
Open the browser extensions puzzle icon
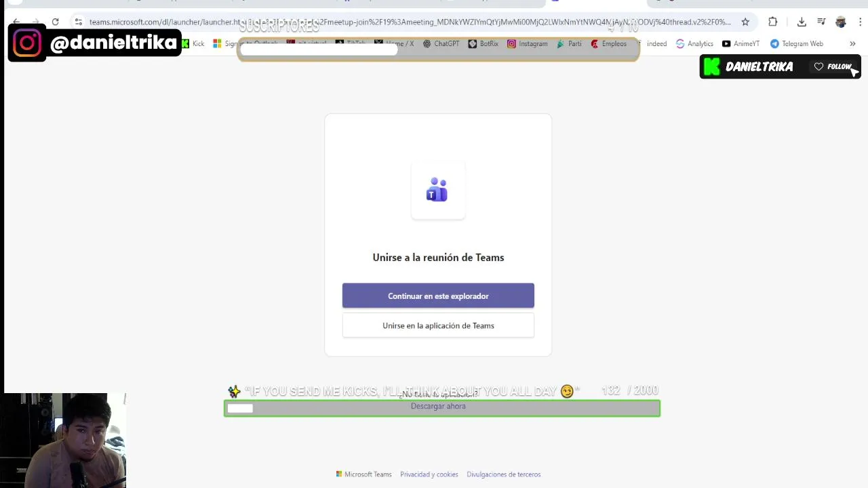coord(772,22)
